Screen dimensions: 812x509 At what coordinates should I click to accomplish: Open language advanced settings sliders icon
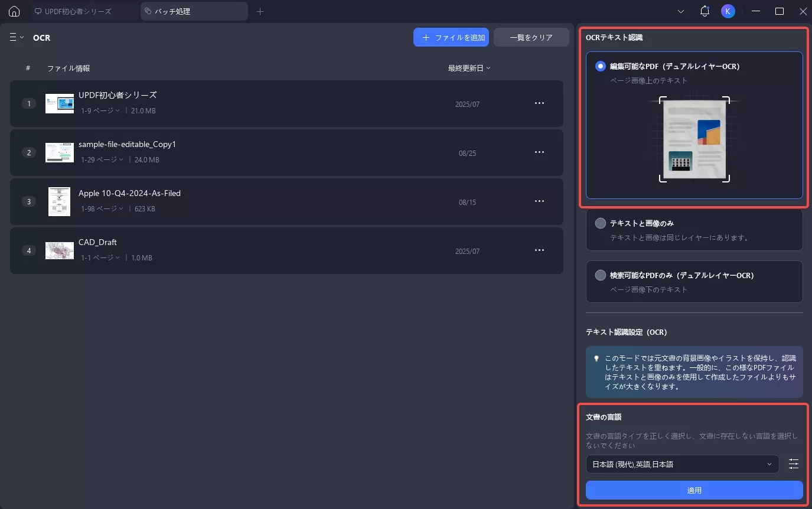(x=794, y=464)
